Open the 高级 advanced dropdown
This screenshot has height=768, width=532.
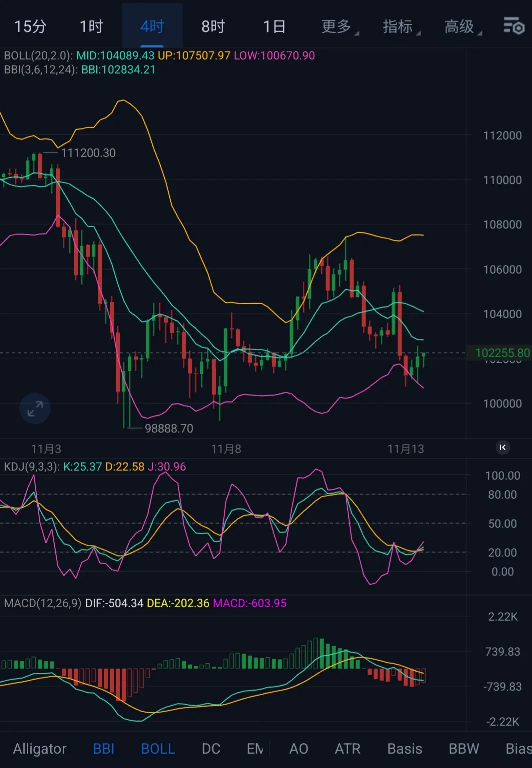pyautogui.click(x=463, y=26)
